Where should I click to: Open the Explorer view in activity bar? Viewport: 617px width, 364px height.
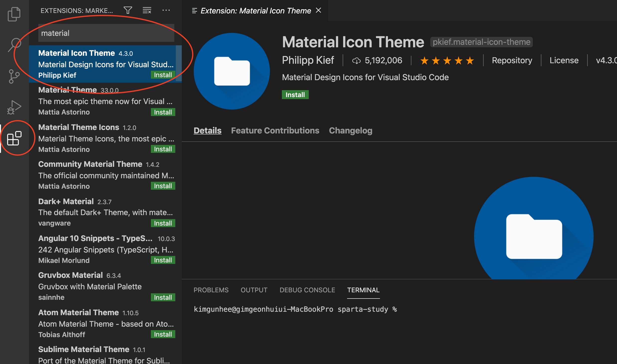(x=14, y=14)
